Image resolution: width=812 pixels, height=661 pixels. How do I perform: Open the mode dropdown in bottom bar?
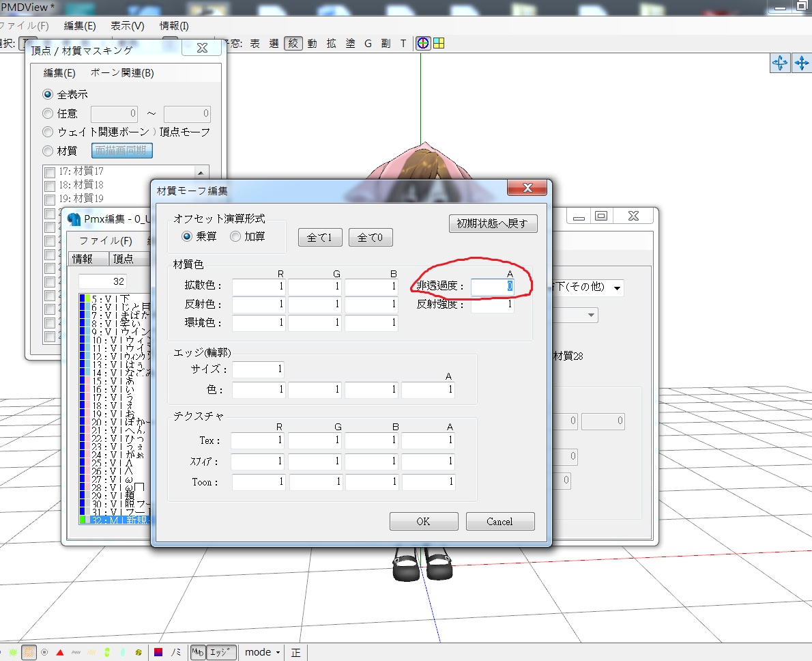(263, 652)
